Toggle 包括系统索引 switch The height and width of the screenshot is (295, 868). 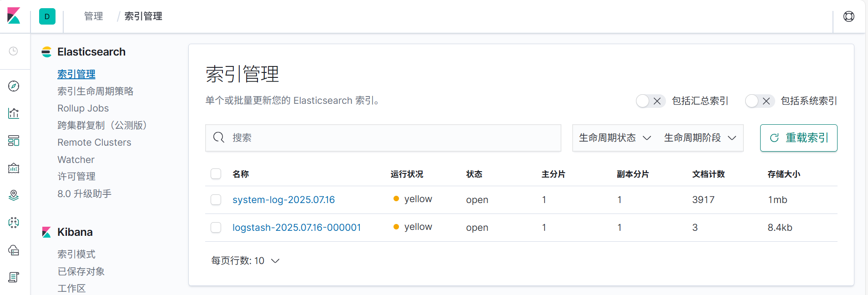[760, 101]
